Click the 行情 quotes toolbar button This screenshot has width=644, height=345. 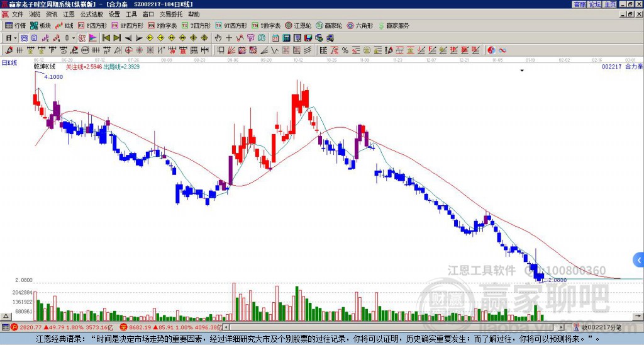[16, 25]
